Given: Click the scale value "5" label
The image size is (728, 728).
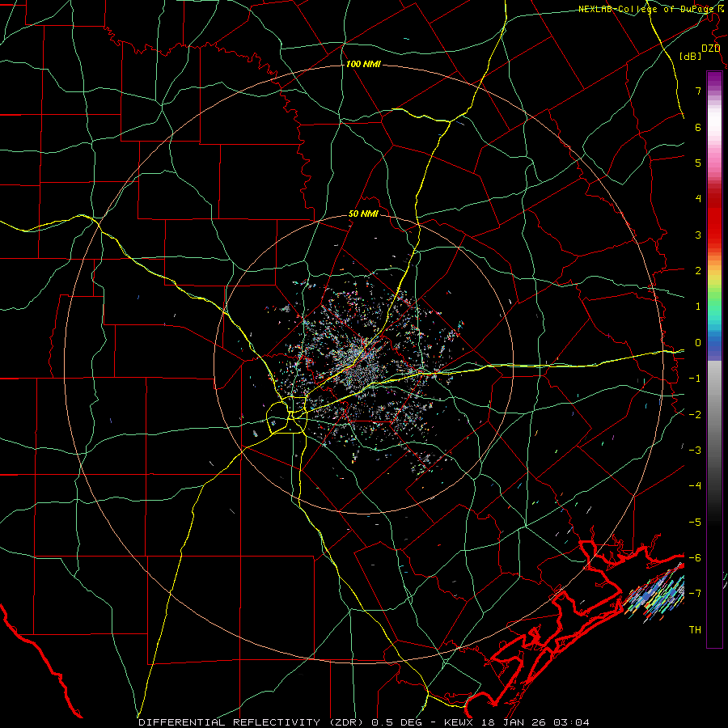Looking at the screenshot, I should (698, 163).
